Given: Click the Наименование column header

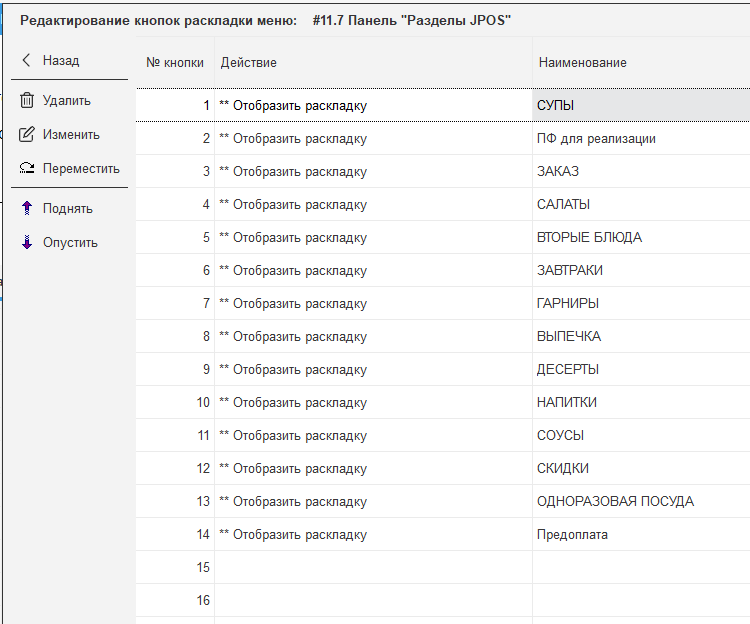Looking at the screenshot, I should click(x=582, y=63).
